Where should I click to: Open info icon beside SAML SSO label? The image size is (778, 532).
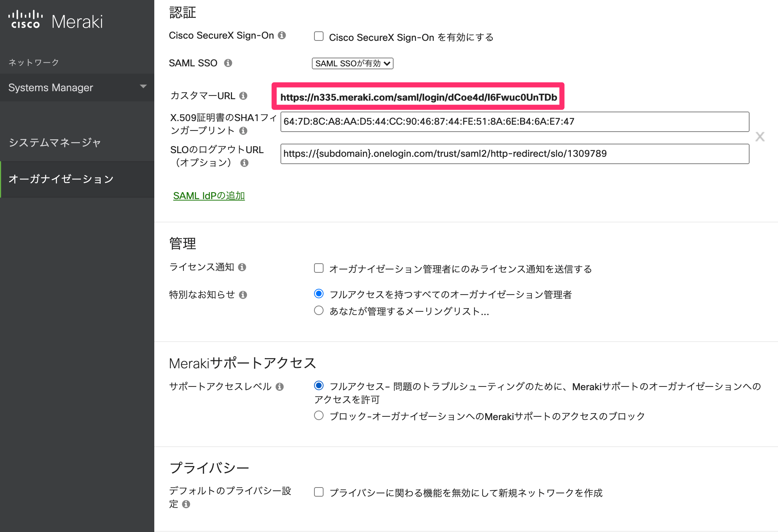click(228, 63)
